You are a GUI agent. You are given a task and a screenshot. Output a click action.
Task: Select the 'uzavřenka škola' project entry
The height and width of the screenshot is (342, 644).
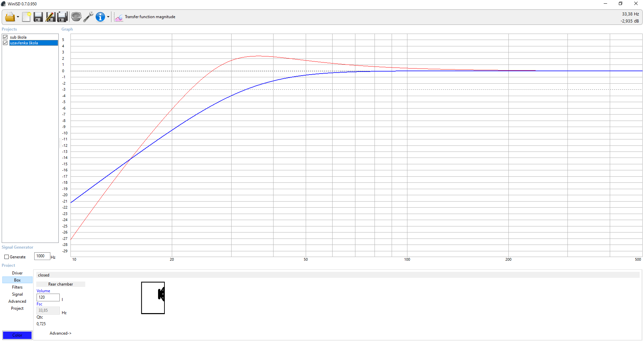tap(34, 43)
